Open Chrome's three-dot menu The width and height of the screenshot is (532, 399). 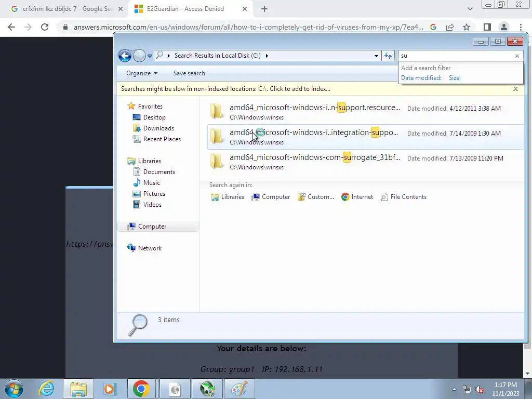pyautogui.click(x=521, y=27)
